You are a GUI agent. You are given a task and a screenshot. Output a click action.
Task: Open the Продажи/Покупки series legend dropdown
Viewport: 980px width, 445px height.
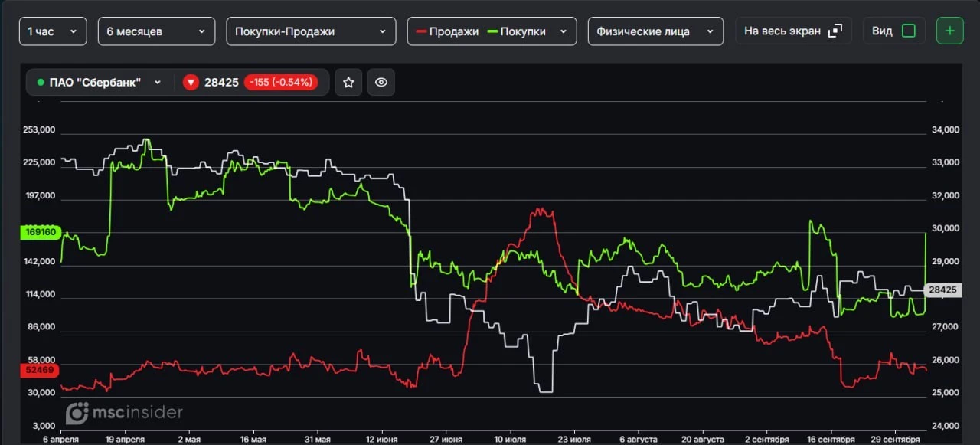492,31
